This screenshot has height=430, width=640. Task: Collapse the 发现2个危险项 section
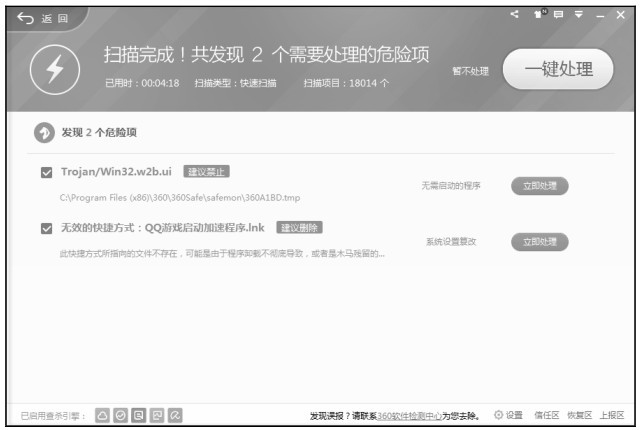[x=44, y=133]
